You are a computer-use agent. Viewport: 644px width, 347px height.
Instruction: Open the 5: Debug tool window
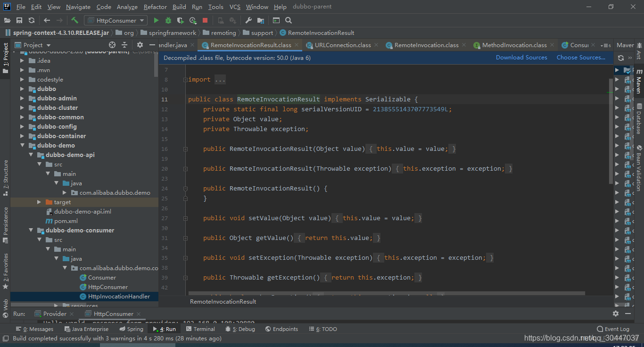[x=240, y=329]
